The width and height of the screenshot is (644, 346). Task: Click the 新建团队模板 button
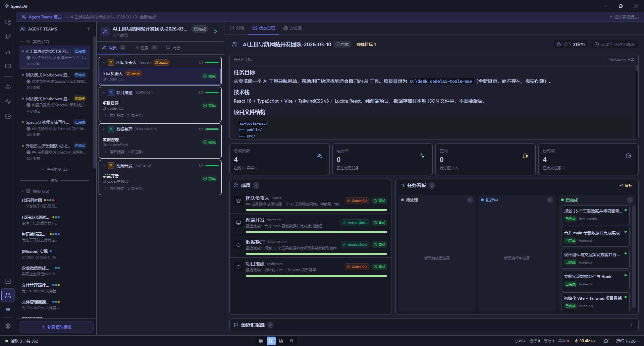56,327
